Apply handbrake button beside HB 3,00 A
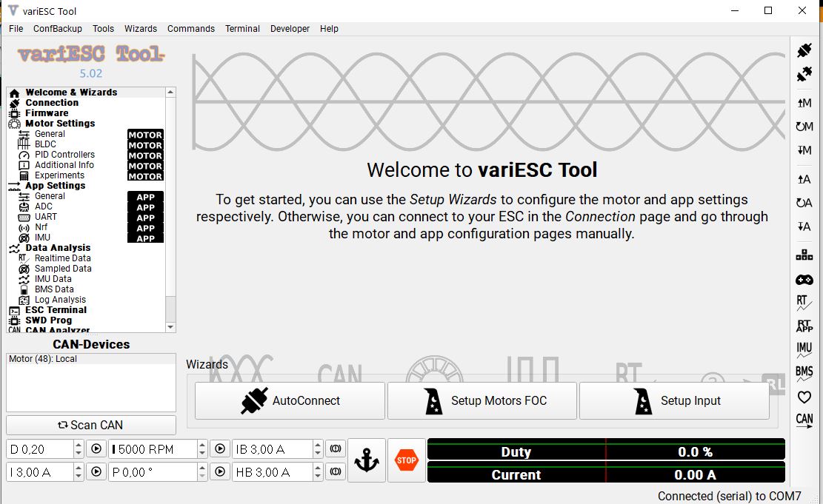Image resolution: width=823 pixels, height=504 pixels. point(336,472)
